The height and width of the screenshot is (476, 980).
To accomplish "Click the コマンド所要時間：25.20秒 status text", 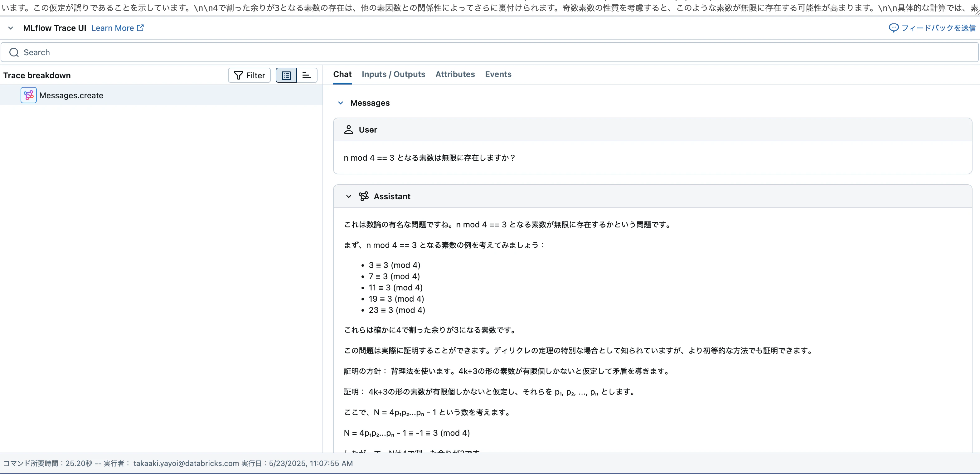I will pos(48,464).
